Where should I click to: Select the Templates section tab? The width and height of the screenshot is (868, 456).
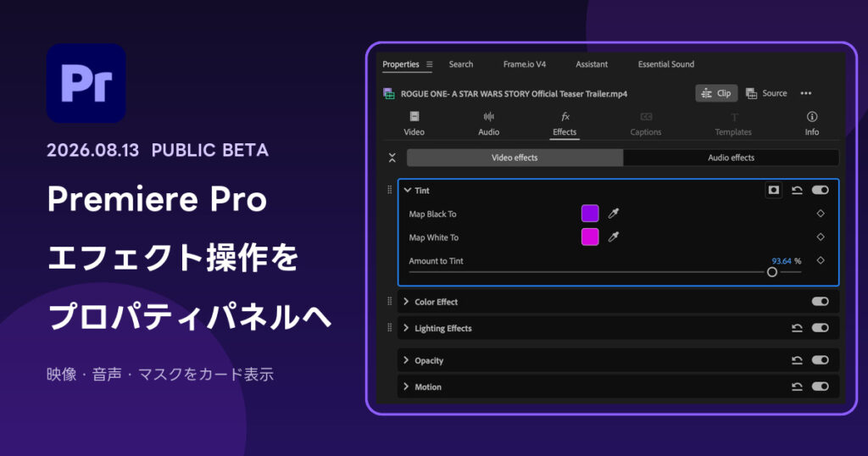click(733, 124)
